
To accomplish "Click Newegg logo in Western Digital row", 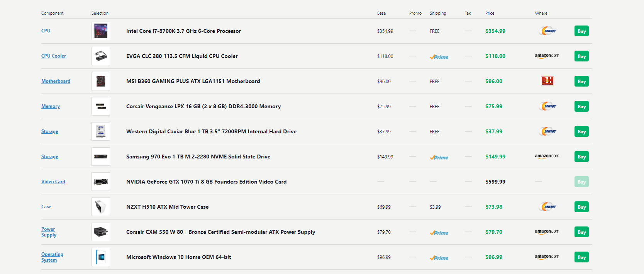I will [547, 131].
